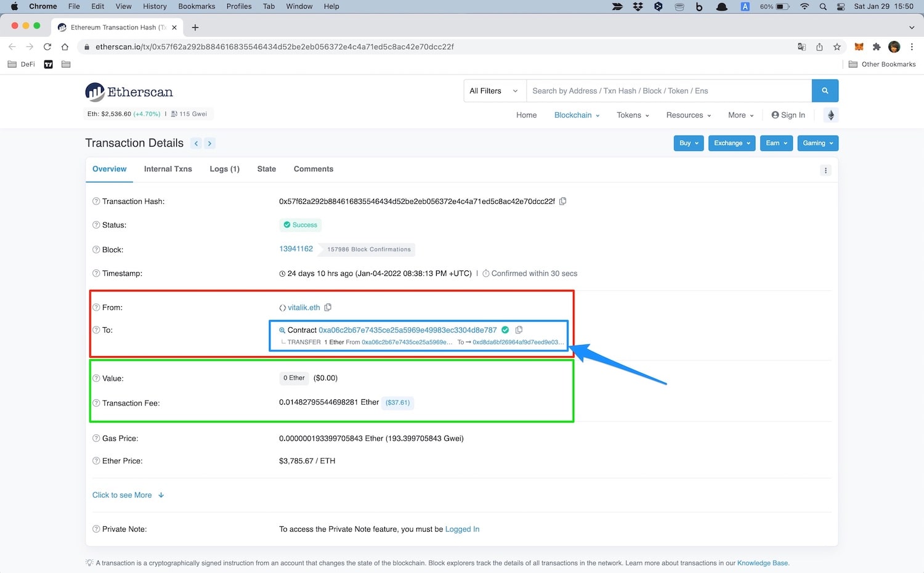This screenshot has height=573, width=924.
Task: Copy the transaction hash to clipboard
Action: coord(562,201)
